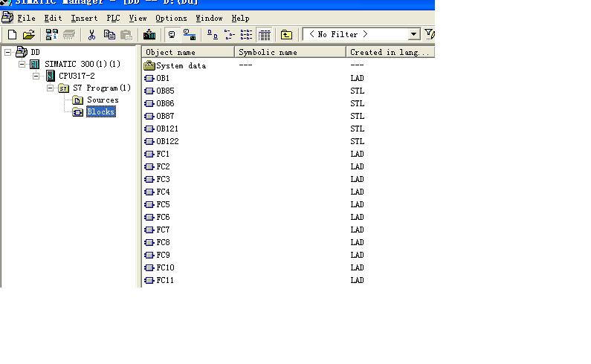The height and width of the screenshot is (364, 591).
Task: Click the Accessible Nodes toolbar icon
Action: pos(51,35)
